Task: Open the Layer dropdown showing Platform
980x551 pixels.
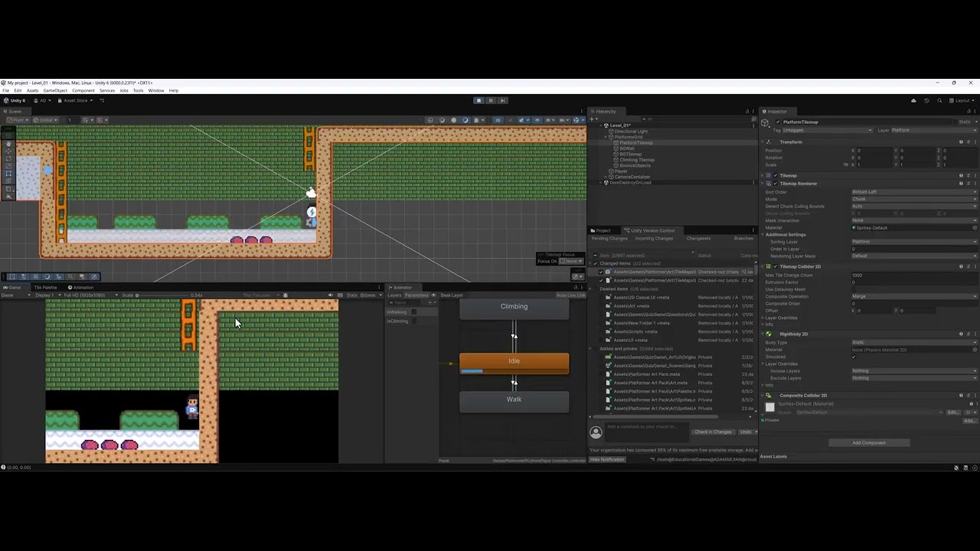Action: [x=935, y=130]
